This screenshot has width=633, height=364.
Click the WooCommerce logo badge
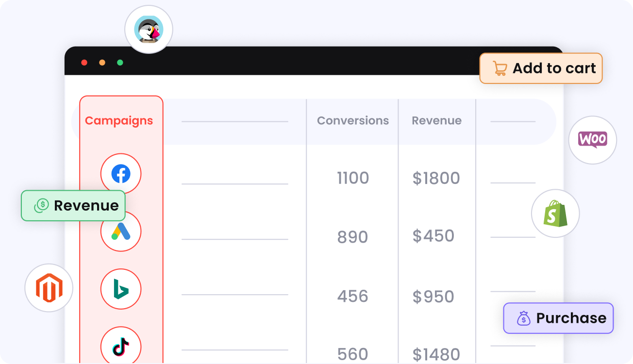pyautogui.click(x=593, y=140)
